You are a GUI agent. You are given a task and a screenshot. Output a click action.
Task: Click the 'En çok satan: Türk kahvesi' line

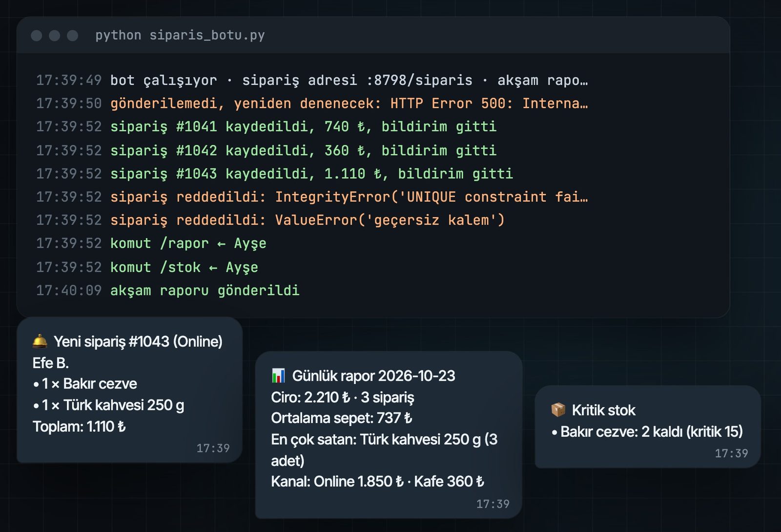(x=384, y=450)
